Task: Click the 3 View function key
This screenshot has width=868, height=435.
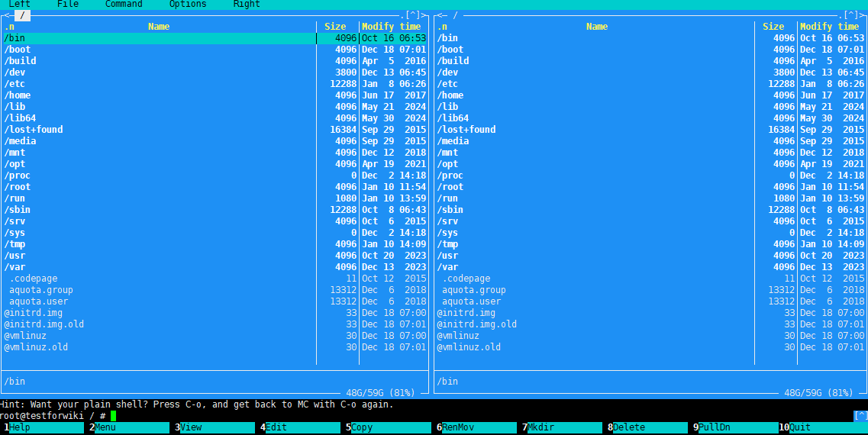Action: (x=215, y=427)
